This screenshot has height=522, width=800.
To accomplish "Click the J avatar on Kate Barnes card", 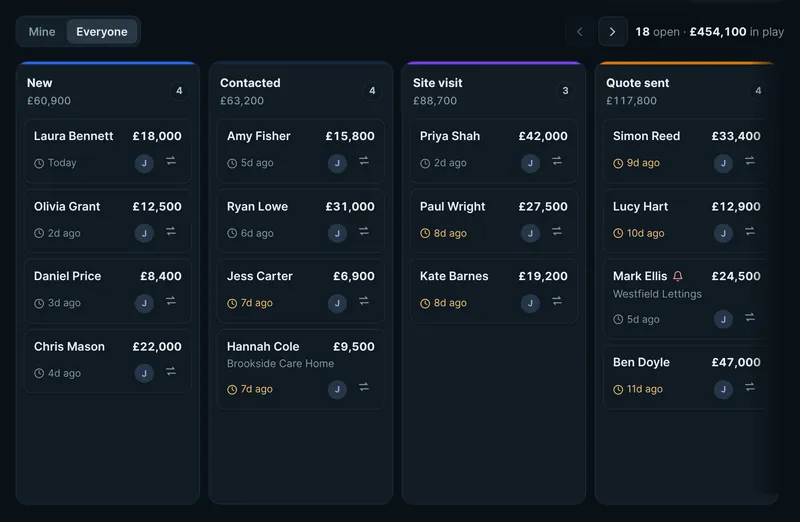I will pyautogui.click(x=531, y=304).
